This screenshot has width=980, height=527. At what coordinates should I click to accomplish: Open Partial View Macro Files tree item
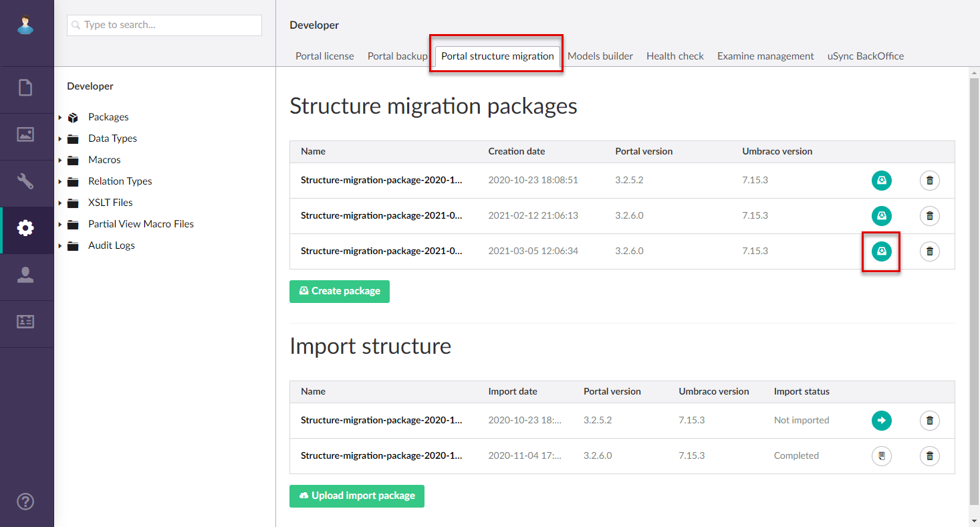141,224
